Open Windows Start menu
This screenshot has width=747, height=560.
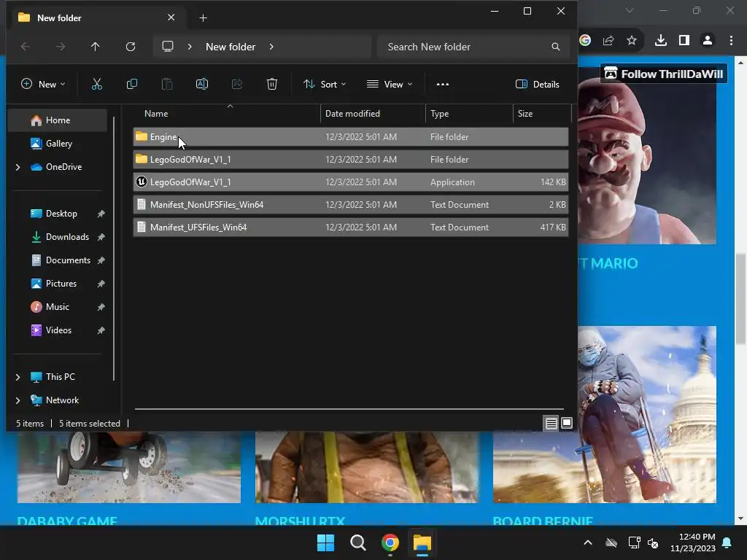coord(326,542)
